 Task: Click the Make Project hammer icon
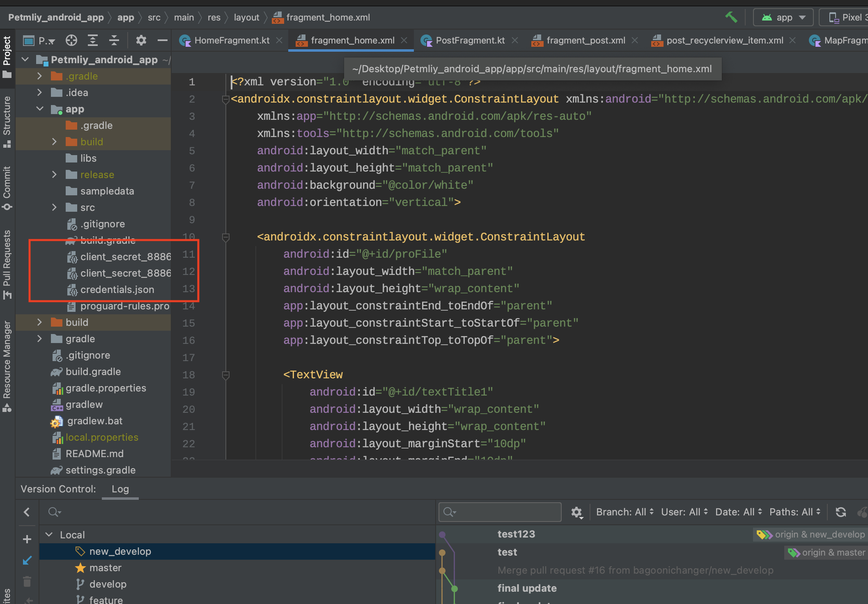pyautogui.click(x=731, y=17)
